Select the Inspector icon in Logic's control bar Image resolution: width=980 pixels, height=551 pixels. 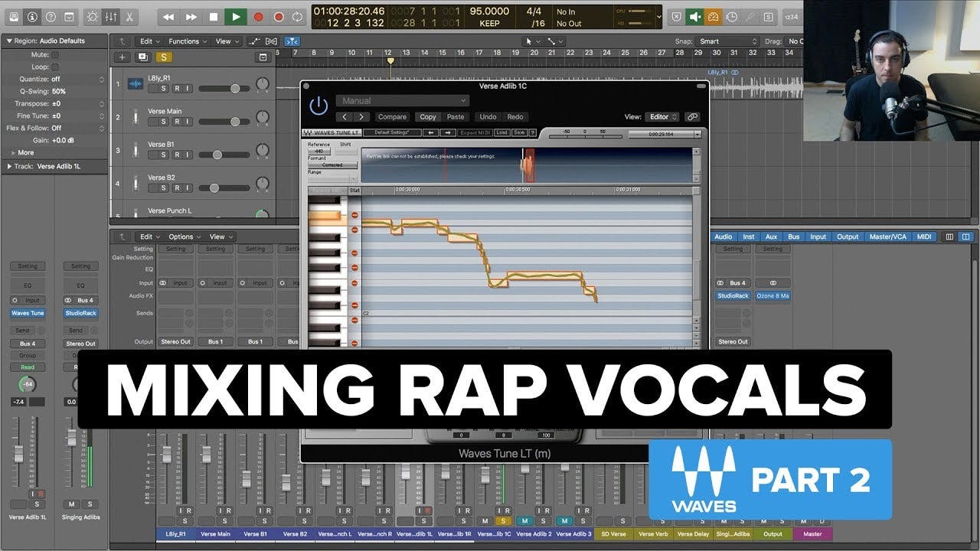[31, 17]
